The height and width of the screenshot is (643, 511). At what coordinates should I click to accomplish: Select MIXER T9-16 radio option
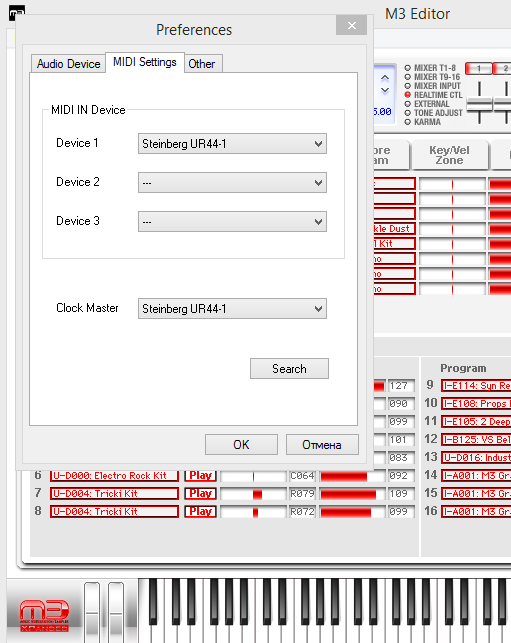[x=408, y=77]
